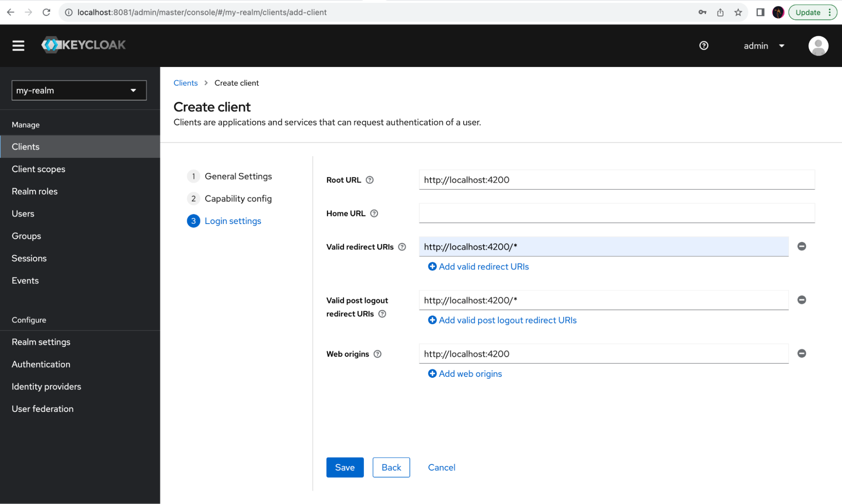Image resolution: width=842 pixels, height=504 pixels.
Task: Click the info tooltip icon next to Root URL
Action: pos(372,179)
